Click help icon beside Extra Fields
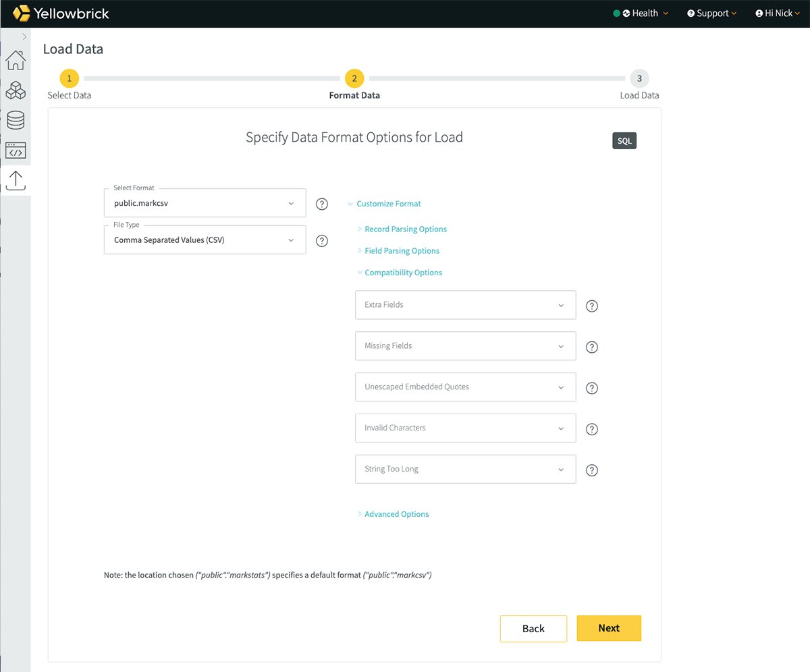 (592, 306)
